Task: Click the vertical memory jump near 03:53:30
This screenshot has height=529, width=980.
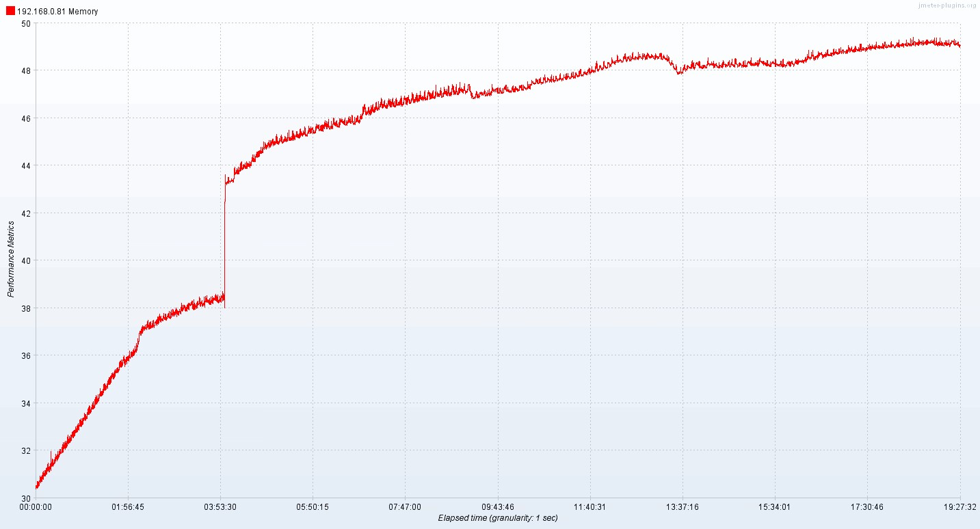Action: [x=225, y=241]
